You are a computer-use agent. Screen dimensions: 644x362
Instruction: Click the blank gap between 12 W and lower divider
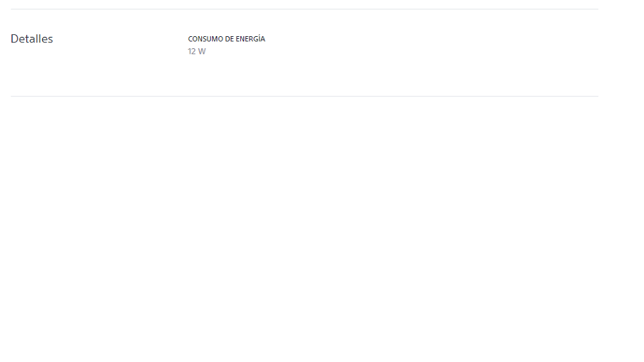(x=305, y=76)
